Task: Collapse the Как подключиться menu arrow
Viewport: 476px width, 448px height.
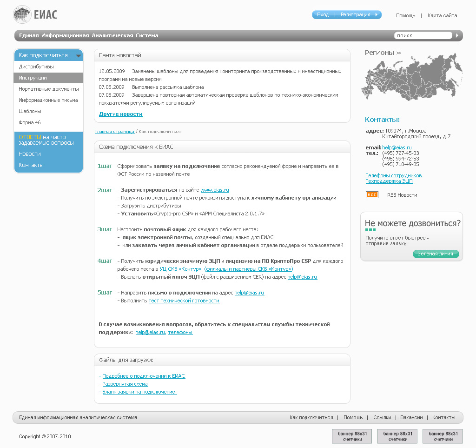Action: point(79,55)
